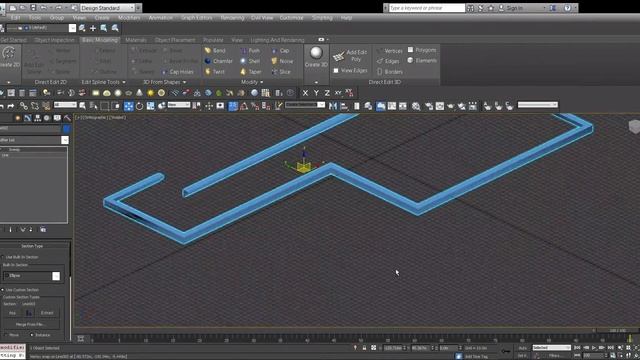640x360 pixels.
Task: Enable Edges sub-object mode
Action: tap(388, 61)
